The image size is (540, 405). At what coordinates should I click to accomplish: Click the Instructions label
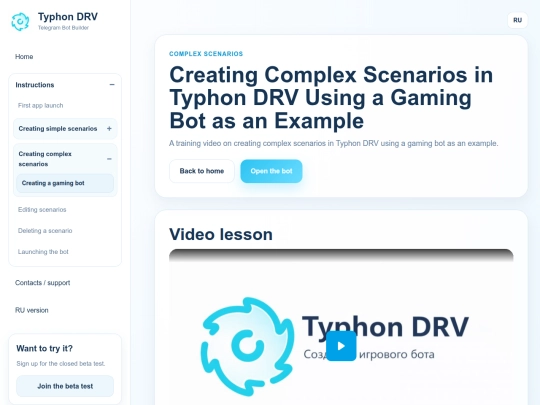35,85
